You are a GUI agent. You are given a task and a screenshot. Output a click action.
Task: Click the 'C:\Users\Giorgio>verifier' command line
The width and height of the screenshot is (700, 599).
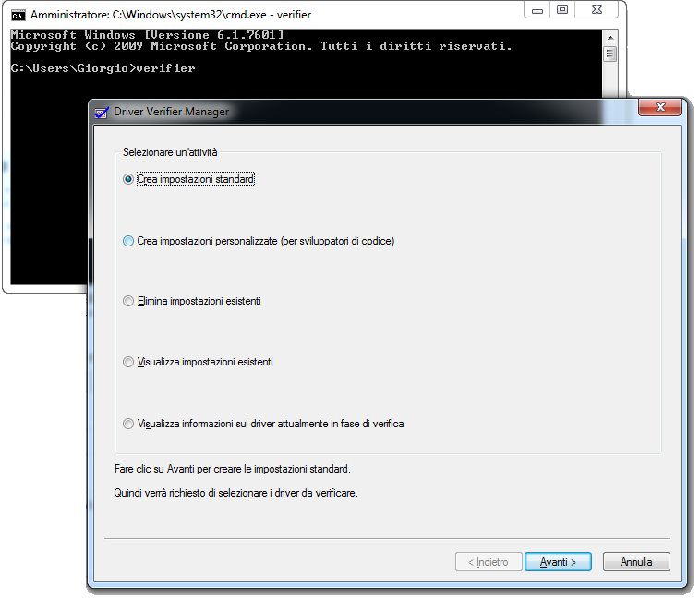pyautogui.click(x=103, y=68)
